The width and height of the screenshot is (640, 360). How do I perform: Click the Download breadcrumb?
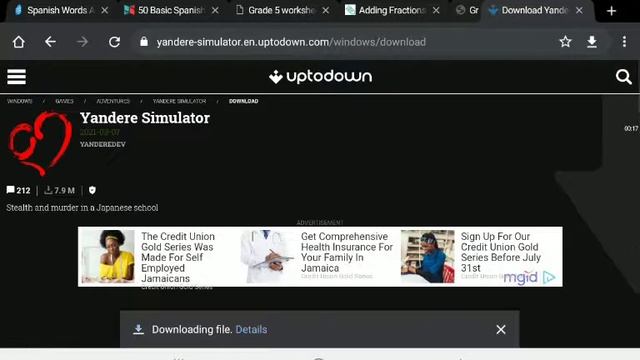244,101
